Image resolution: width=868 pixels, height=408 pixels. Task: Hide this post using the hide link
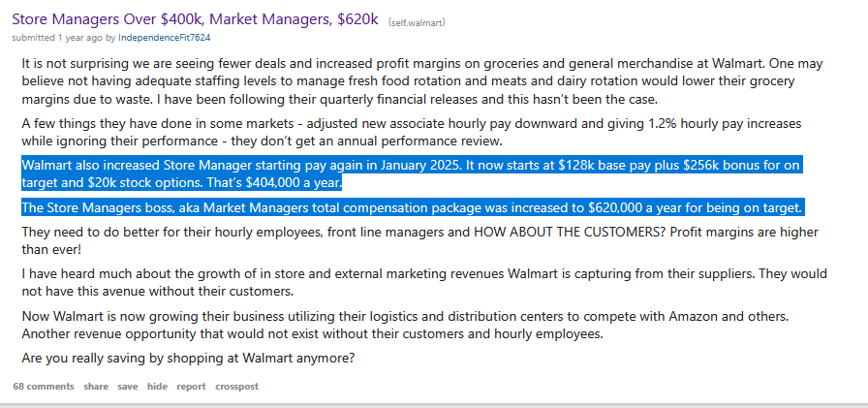157,387
